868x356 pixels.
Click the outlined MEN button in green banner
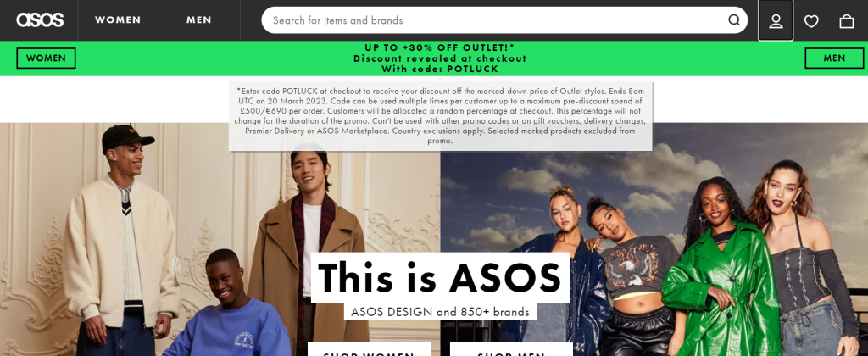click(834, 58)
